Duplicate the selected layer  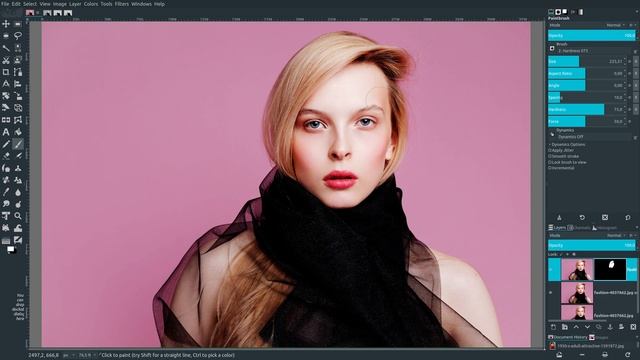pos(599,327)
